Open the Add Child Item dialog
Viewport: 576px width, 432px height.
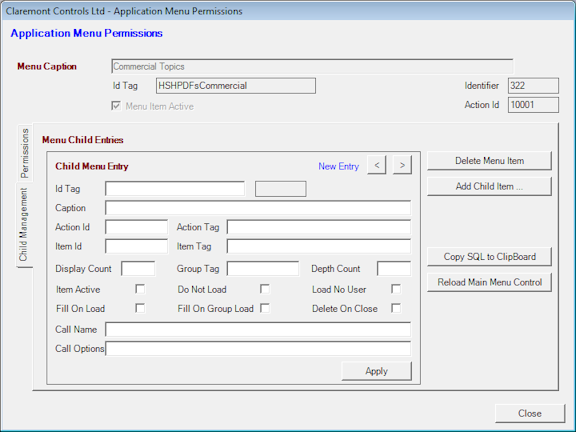[x=489, y=187]
